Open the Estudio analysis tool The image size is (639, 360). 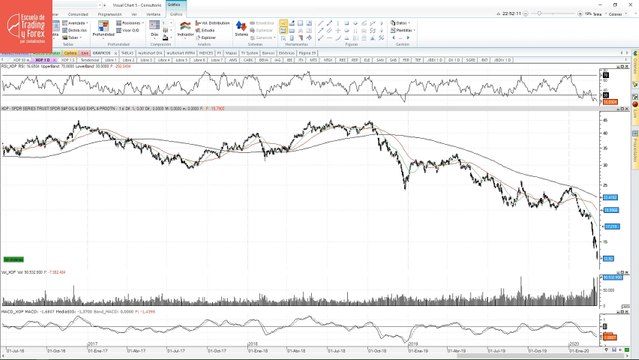point(205,30)
